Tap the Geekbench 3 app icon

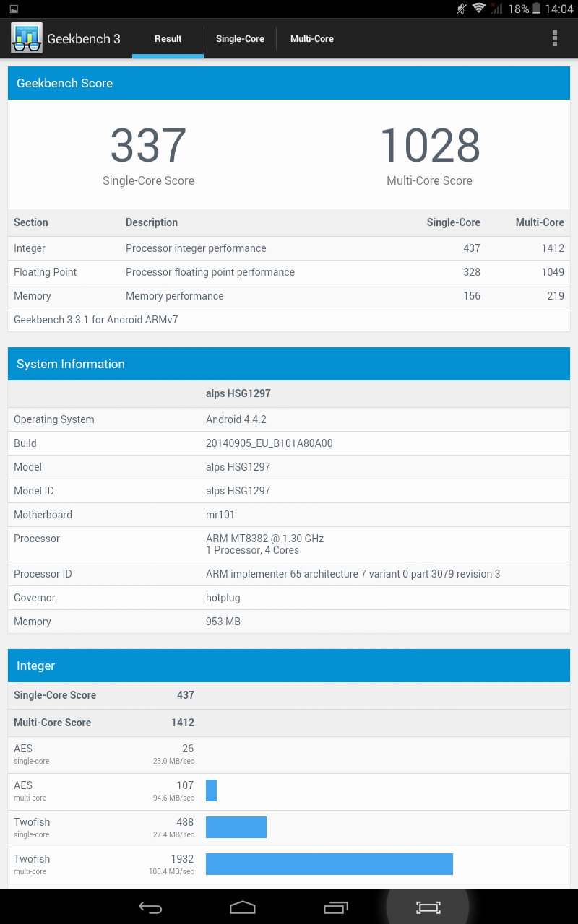[26, 38]
